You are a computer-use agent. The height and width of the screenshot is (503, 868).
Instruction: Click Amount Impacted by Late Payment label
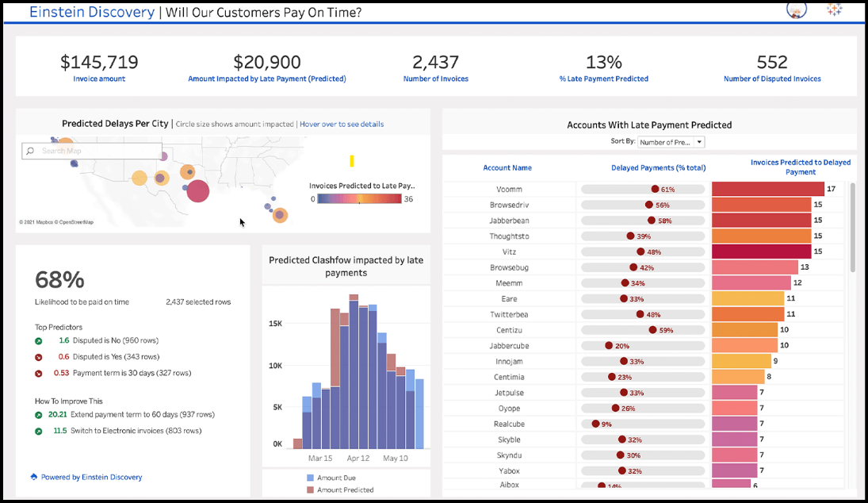[267, 79]
